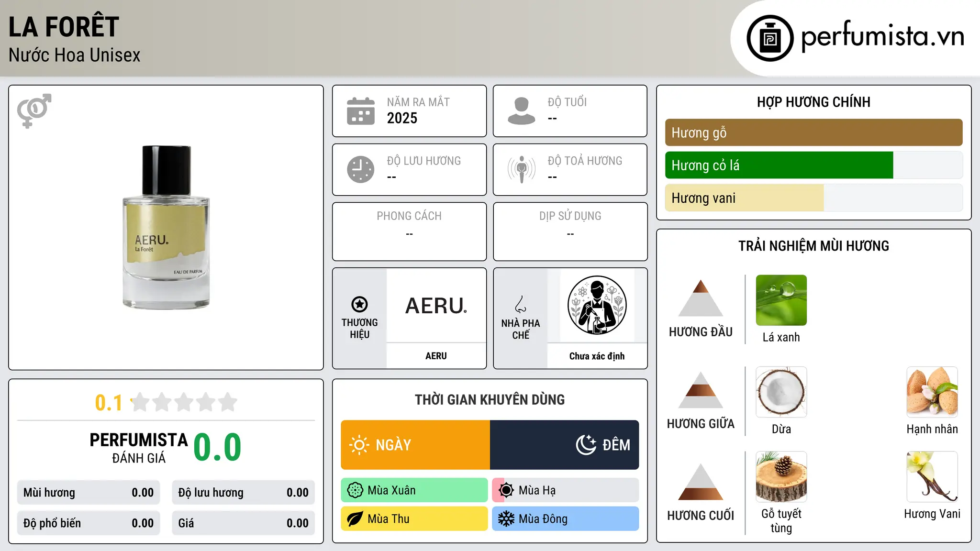Select the Mùa Xuân season bar
The height and width of the screenshot is (551, 980).
[x=414, y=490]
